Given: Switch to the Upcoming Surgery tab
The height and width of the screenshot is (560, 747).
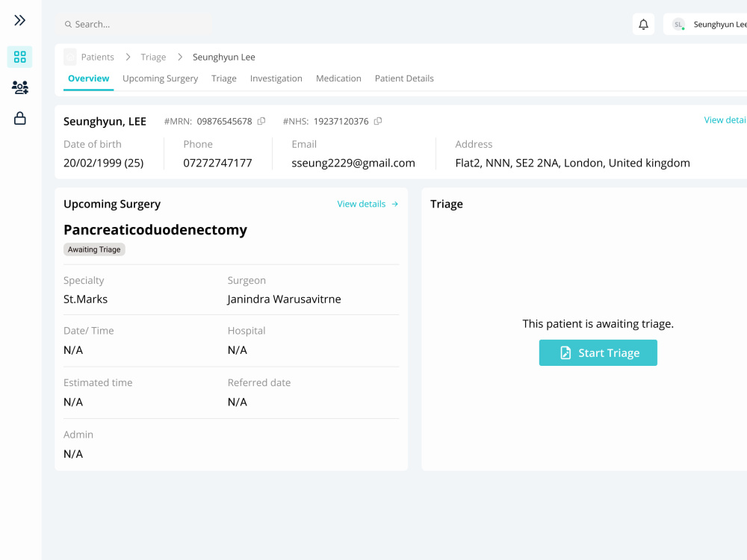Looking at the screenshot, I should (160, 78).
